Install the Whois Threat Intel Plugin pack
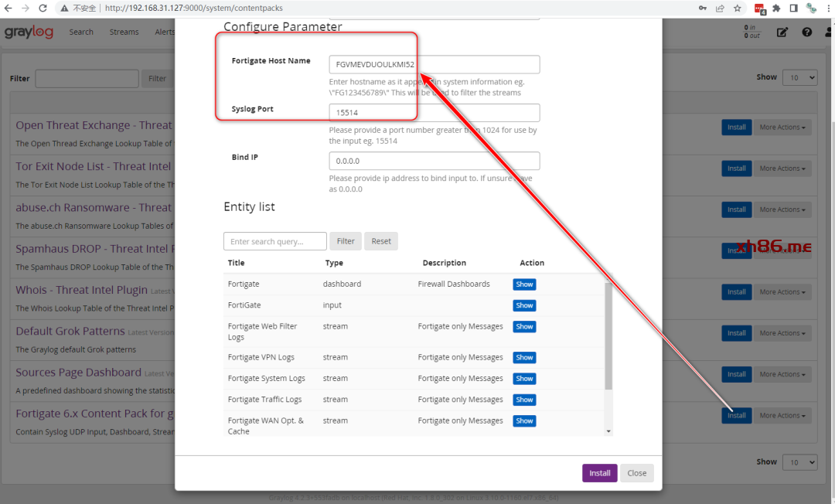Screen dimensions: 835x504 [x=737, y=291]
